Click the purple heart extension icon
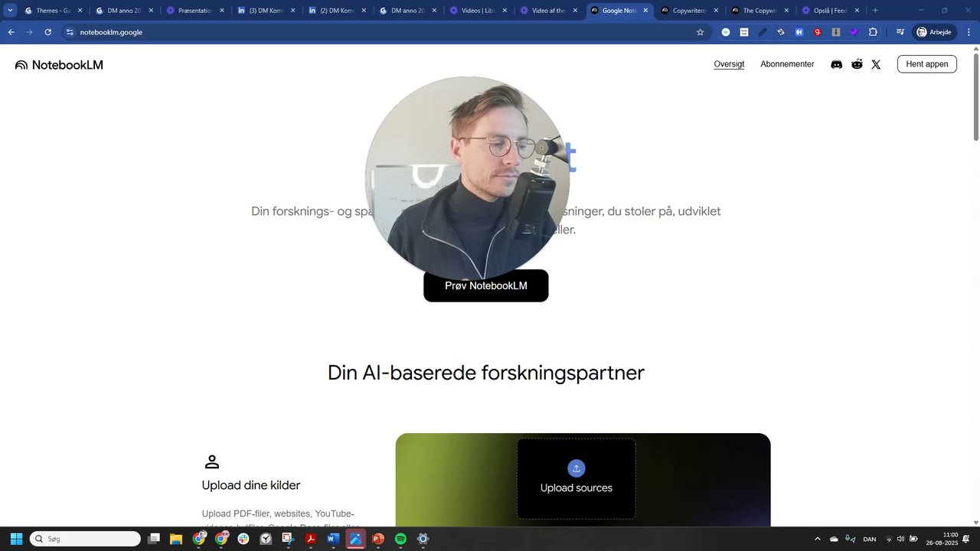Image resolution: width=980 pixels, height=551 pixels. (854, 32)
